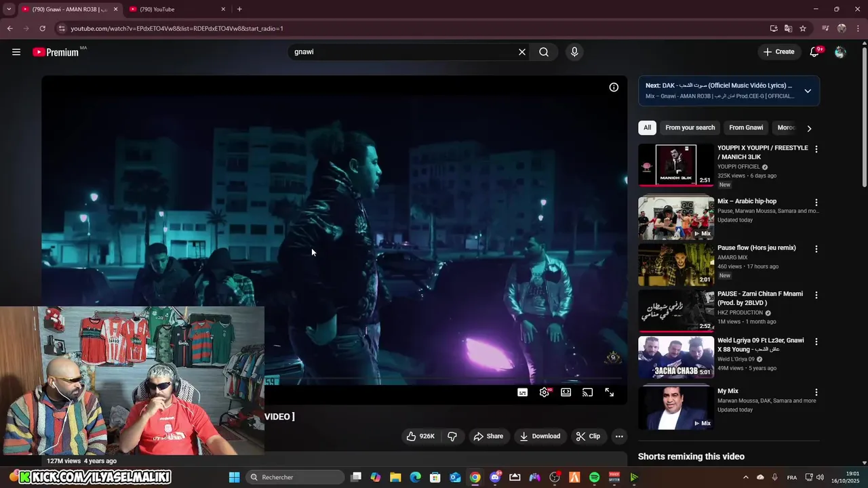Create a Clip of the video

click(x=588, y=436)
